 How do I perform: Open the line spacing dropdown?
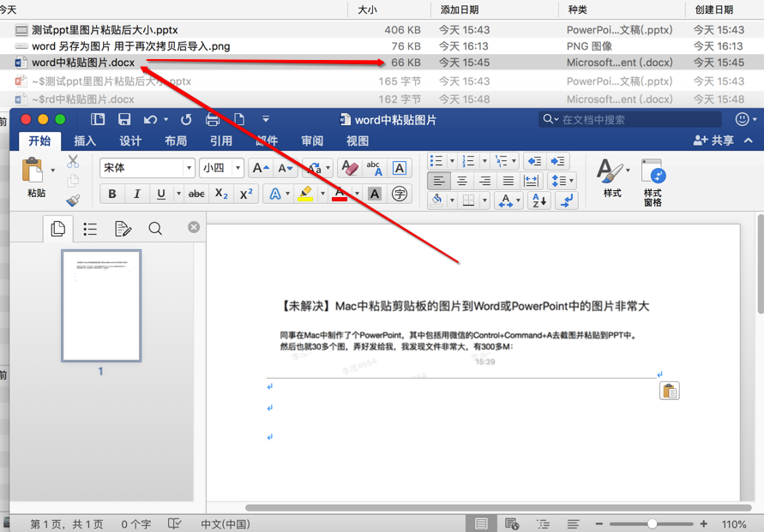(562, 181)
